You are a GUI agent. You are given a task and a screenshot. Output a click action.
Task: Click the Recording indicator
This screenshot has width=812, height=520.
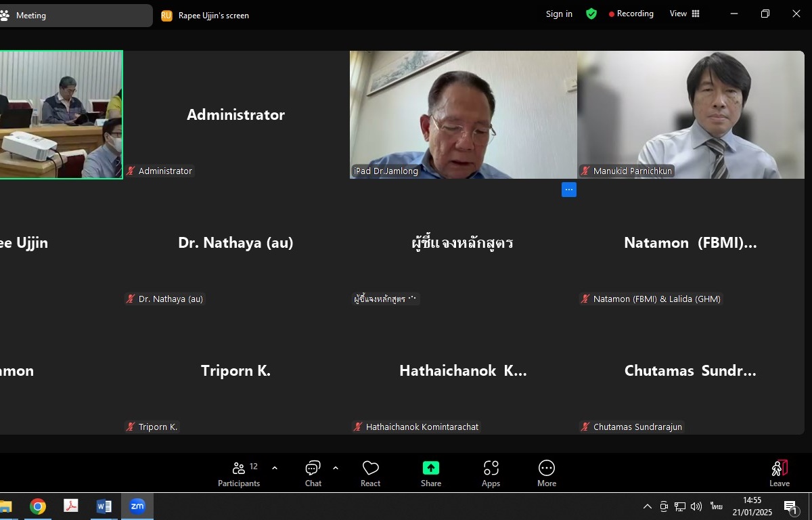pos(631,14)
